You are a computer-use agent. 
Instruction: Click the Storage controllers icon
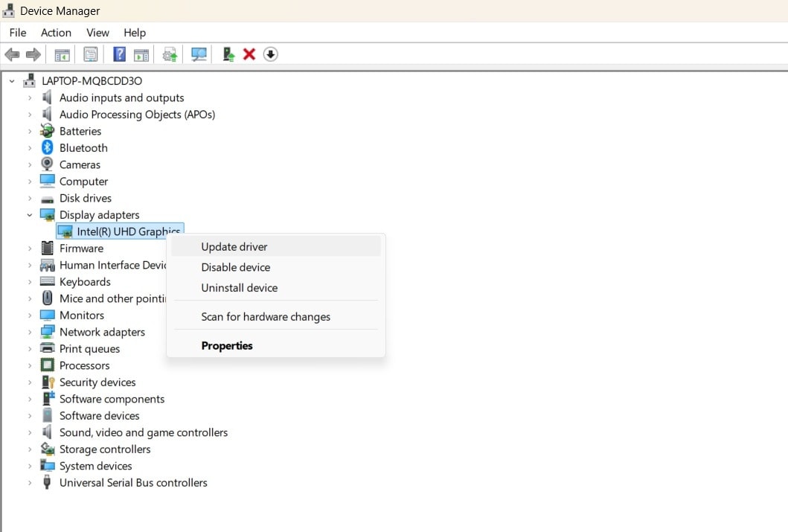[47, 449]
